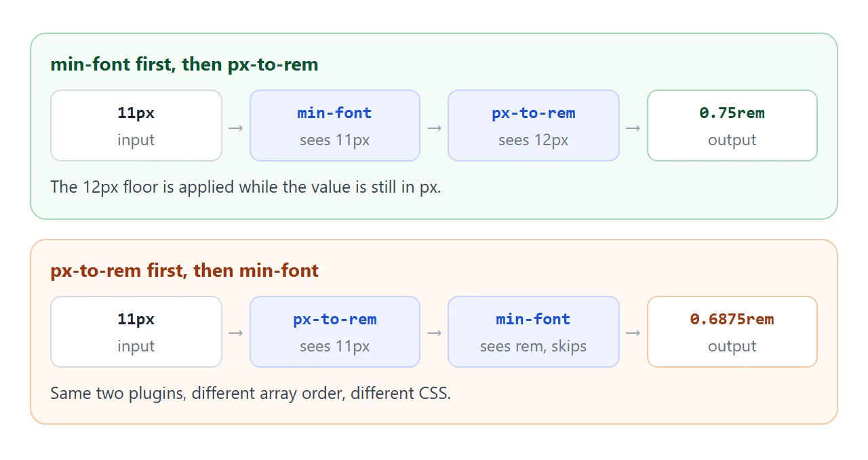
Task: Click the "px-to-rem first, then min-font" heading
Action: (x=184, y=271)
